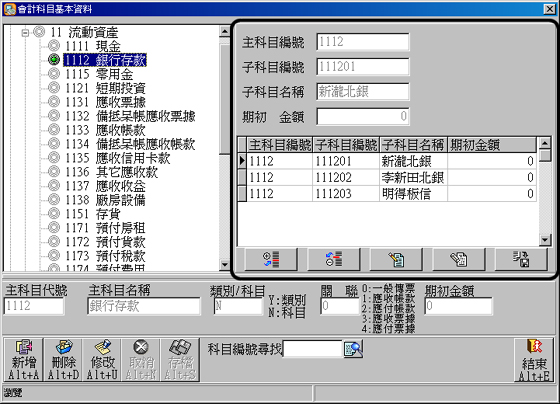Click the sub-account grid scrollbar up arrow

tap(545, 144)
